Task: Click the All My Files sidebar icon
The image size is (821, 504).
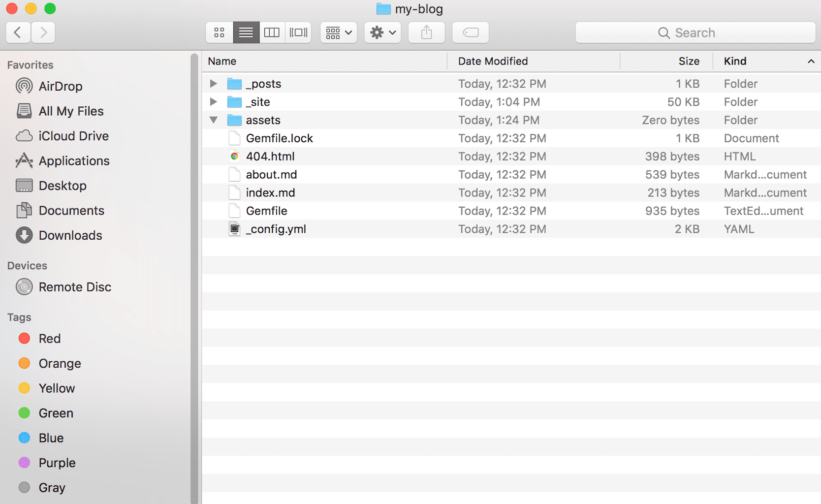Action: pyautogui.click(x=24, y=111)
